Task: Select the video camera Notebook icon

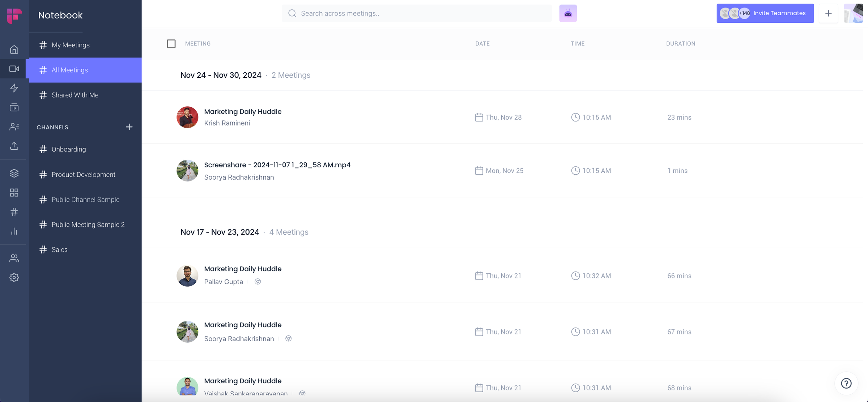Action: 14,69
